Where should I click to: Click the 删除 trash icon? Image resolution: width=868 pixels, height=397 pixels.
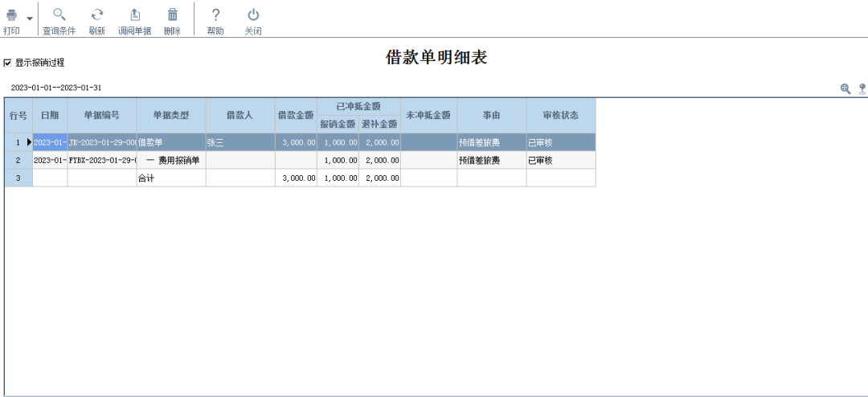tap(172, 15)
